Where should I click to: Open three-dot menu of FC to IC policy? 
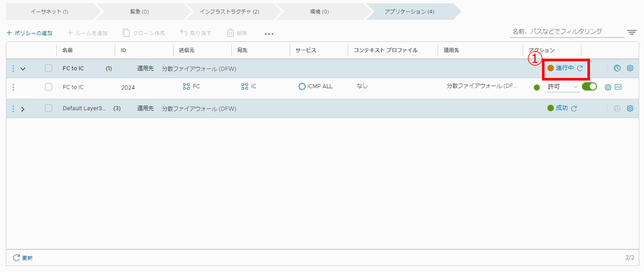coord(13,69)
